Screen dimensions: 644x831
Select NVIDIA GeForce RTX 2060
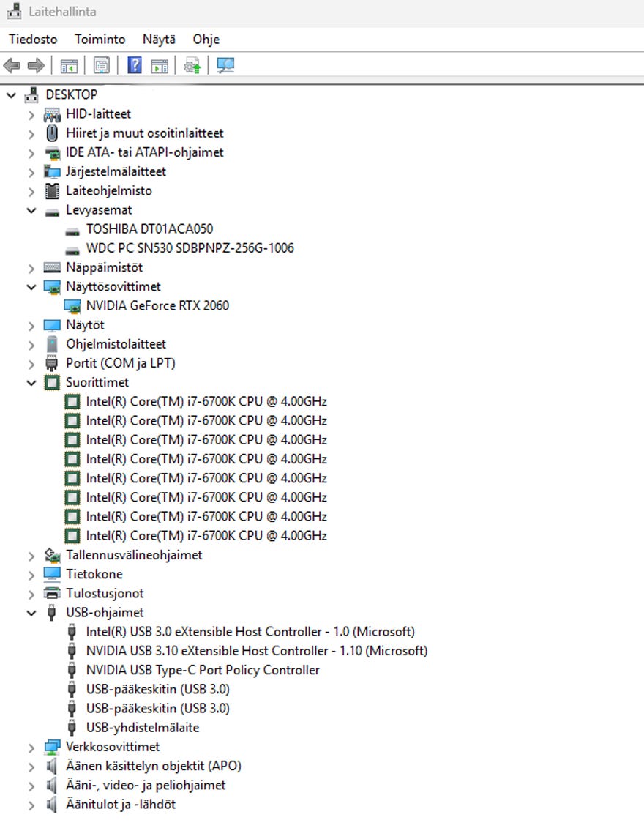[x=157, y=306]
